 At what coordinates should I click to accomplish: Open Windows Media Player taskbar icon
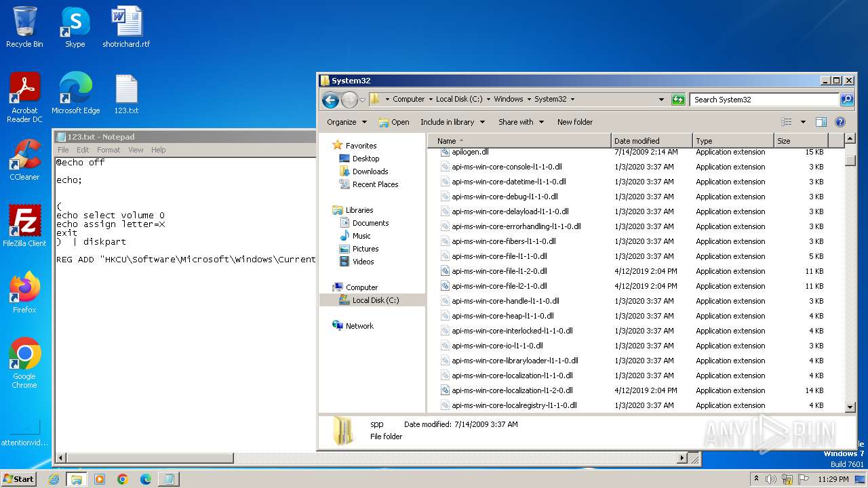[x=100, y=479]
